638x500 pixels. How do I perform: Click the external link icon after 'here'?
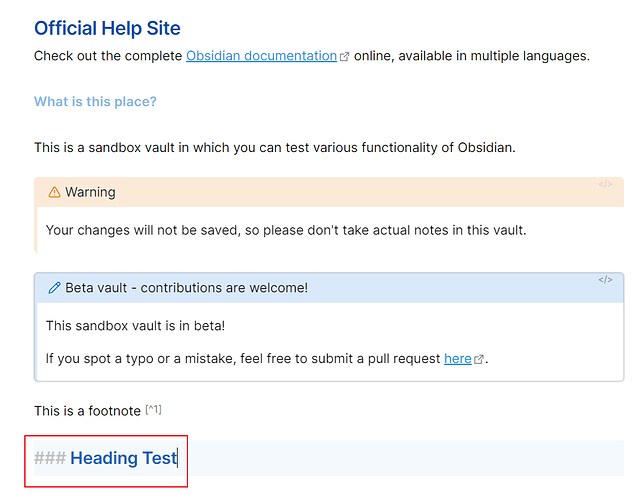click(x=479, y=359)
